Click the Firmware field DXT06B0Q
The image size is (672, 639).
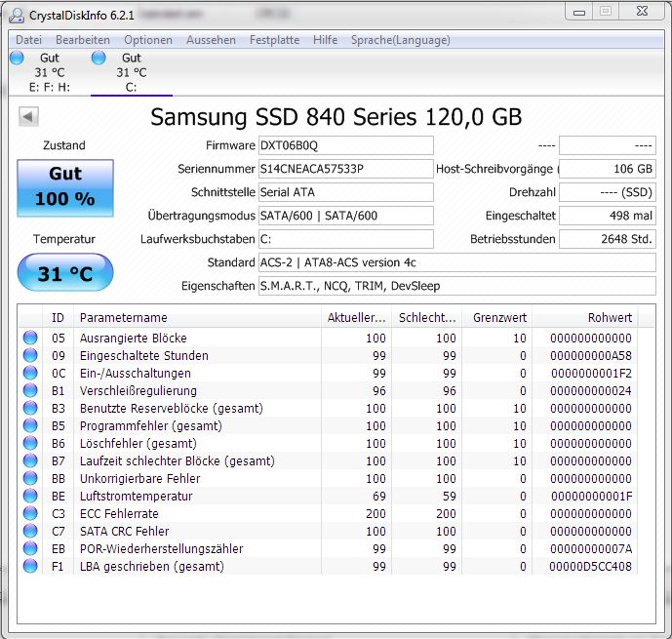[346, 145]
